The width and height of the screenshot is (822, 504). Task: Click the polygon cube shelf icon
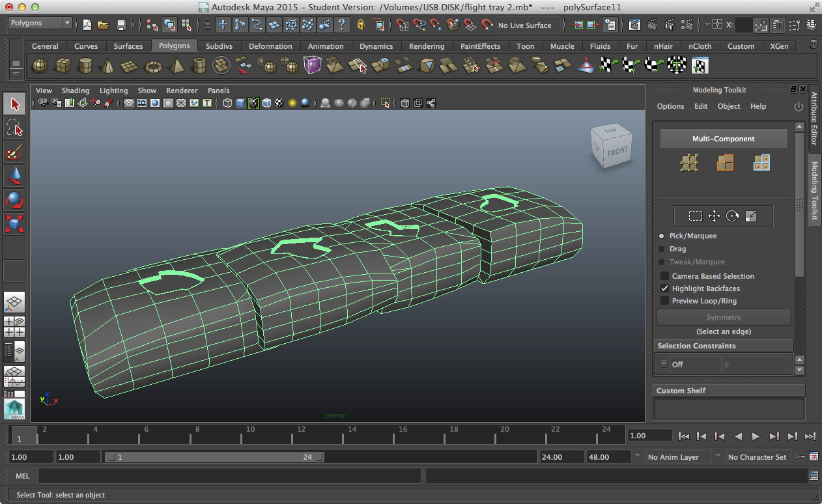click(x=63, y=66)
